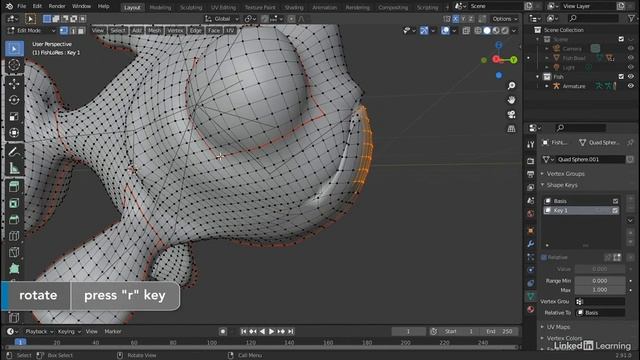Image resolution: width=640 pixels, height=360 pixels.
Task: Click the Marker button in timeline
Action: (113, 332)
